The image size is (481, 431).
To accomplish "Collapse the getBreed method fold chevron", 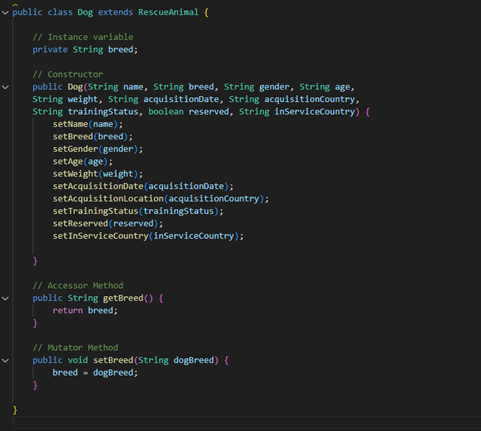I will 5,299.
